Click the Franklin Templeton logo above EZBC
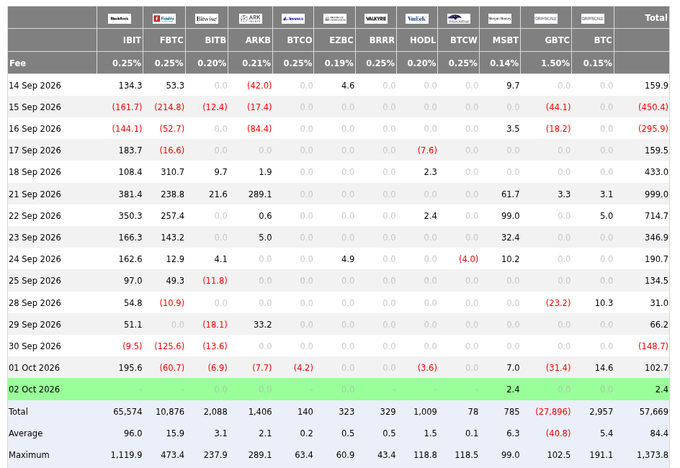The height and width of the screenshot is (468, 680). [335, 19]
